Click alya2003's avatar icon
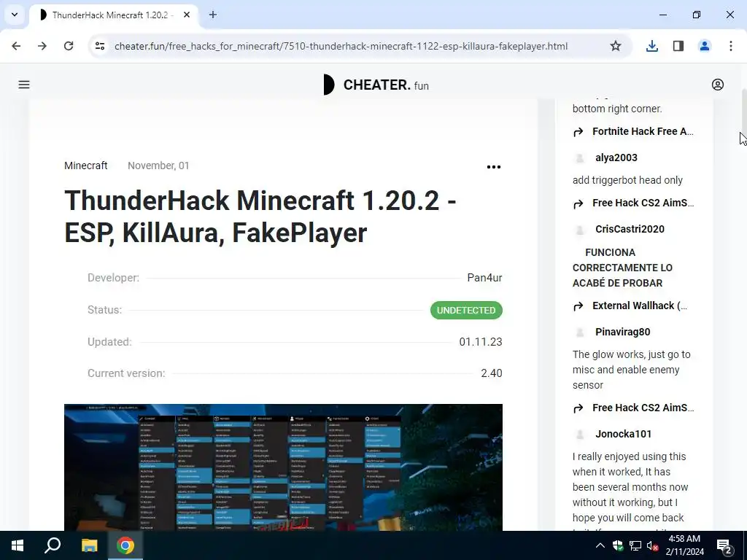The width and height of the screenshot is (747, 560). coord(580,158)
